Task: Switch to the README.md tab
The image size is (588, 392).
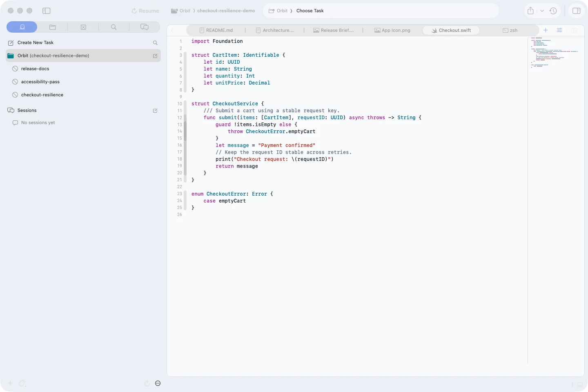Action: (216, 30)
